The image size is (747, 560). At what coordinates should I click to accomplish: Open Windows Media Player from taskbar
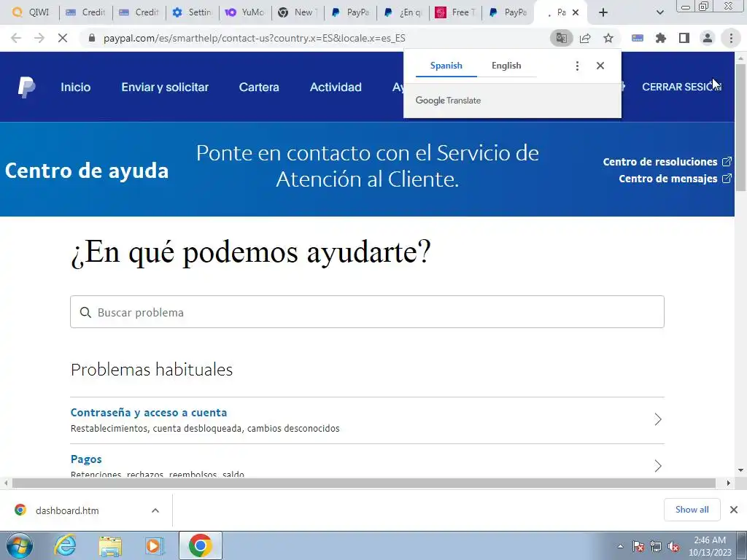153,545
